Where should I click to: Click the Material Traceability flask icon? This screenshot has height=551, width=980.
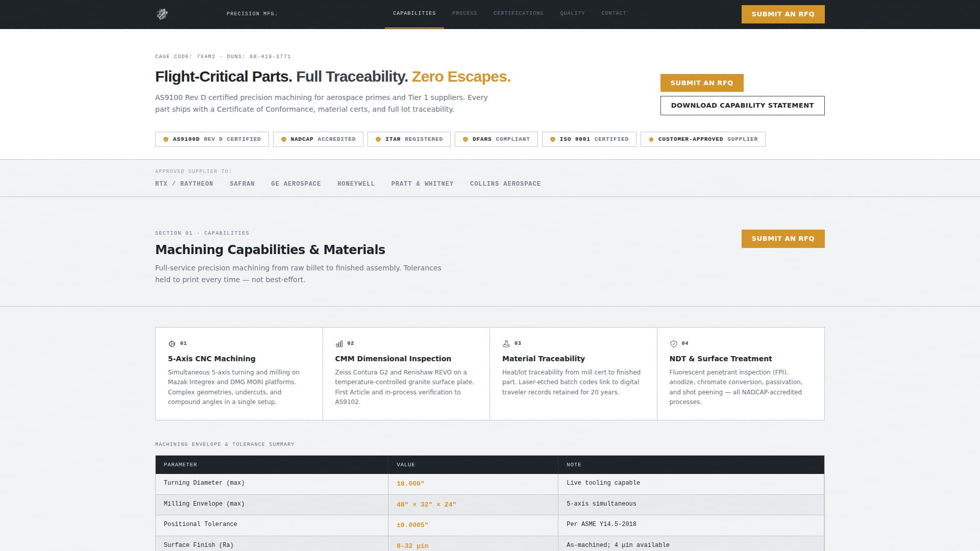pyautogui.click(x=505, y=344)
